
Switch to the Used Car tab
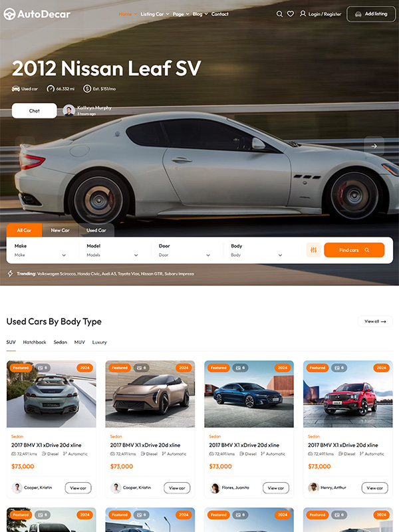[x=96, y=230]
